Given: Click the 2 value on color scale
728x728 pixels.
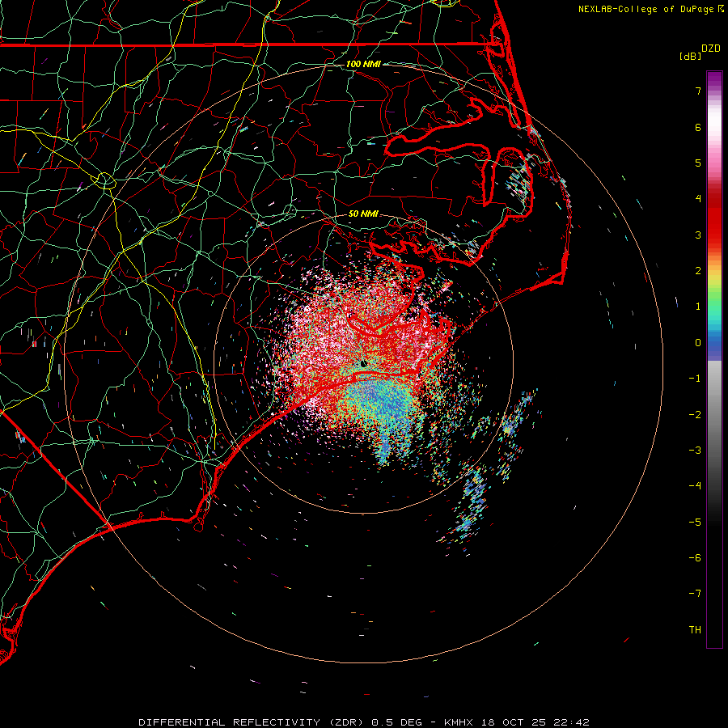Looking at the screenshot, I should point(698,271).
